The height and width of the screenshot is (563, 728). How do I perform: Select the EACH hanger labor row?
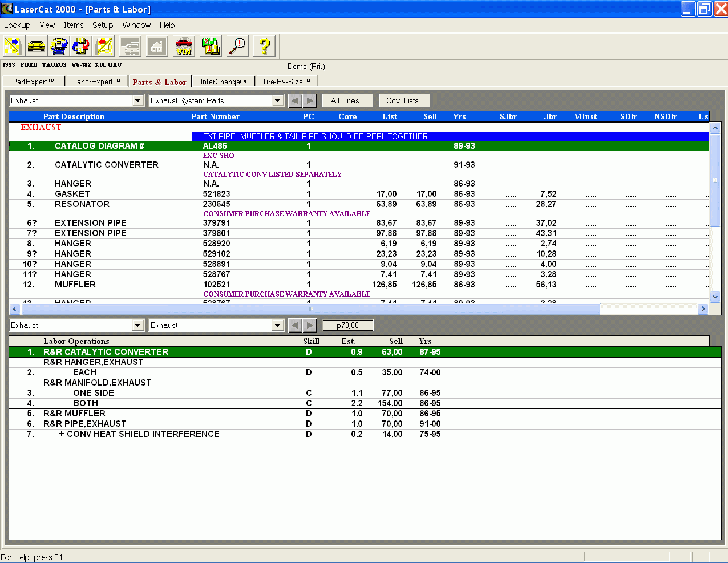(365, 372)
